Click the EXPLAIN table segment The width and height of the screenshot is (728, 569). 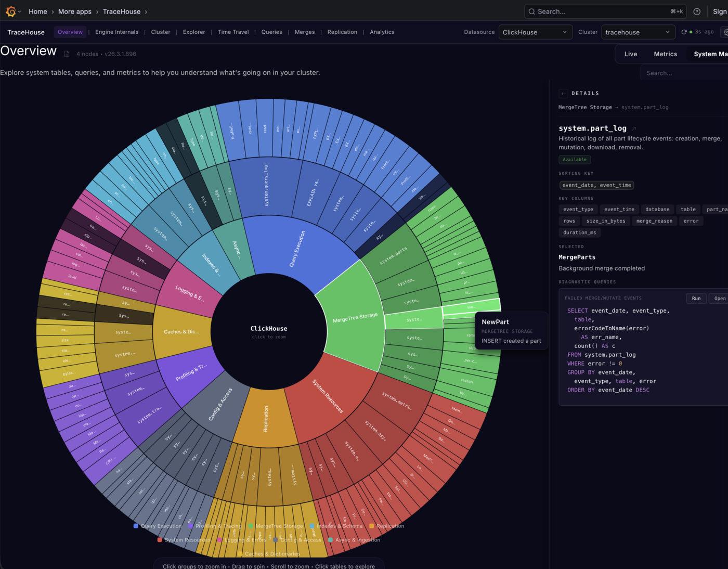point(314,192)
